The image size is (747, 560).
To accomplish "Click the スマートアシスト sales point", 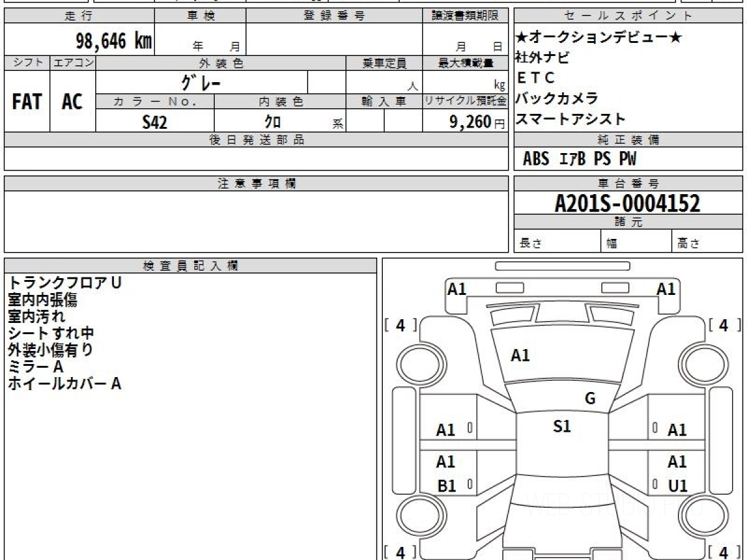I will coord(570,119).
